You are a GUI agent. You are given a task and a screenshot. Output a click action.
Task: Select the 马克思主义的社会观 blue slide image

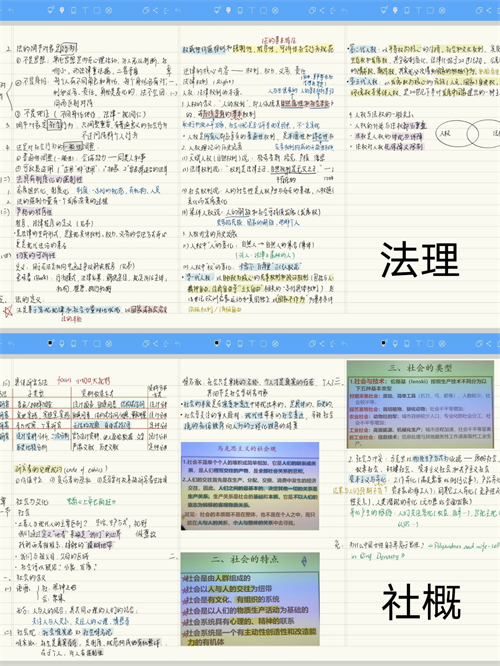click(x=250, y=486)
